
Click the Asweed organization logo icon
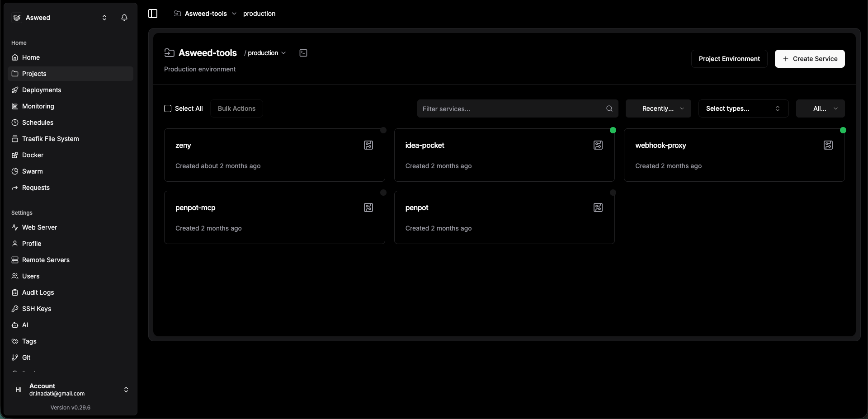click(17, 18)
